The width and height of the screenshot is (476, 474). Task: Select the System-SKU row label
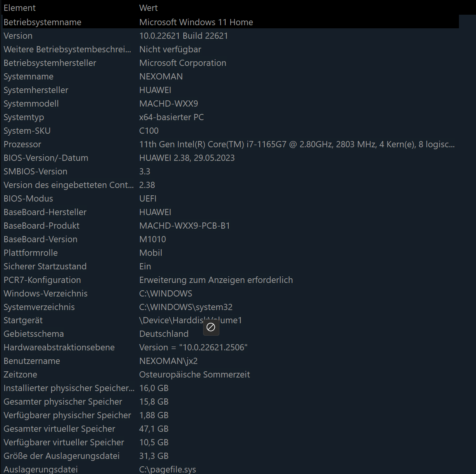tap(27, 131)
